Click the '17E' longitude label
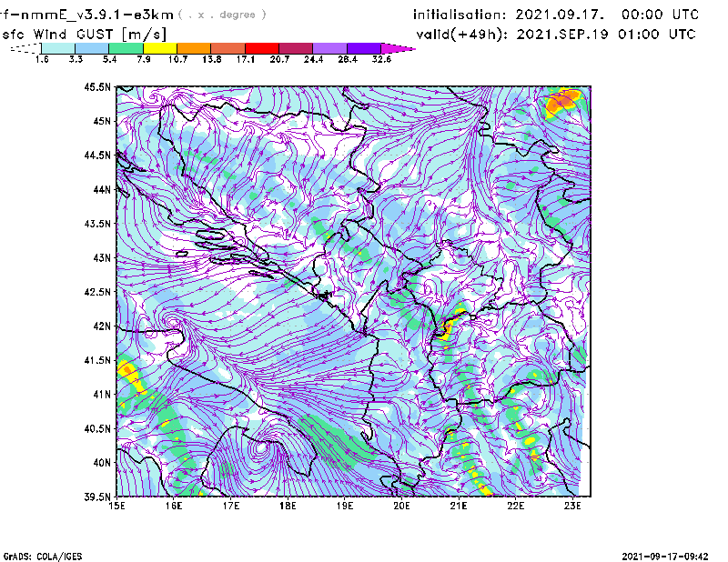This screenshot has height=562, width=728. tap(231, 506)
